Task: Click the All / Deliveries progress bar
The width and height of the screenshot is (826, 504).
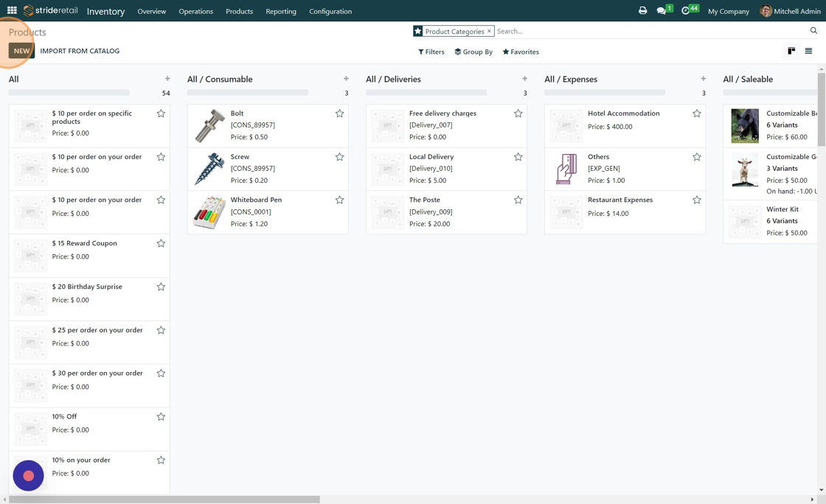Action: [x=426, y=93]
